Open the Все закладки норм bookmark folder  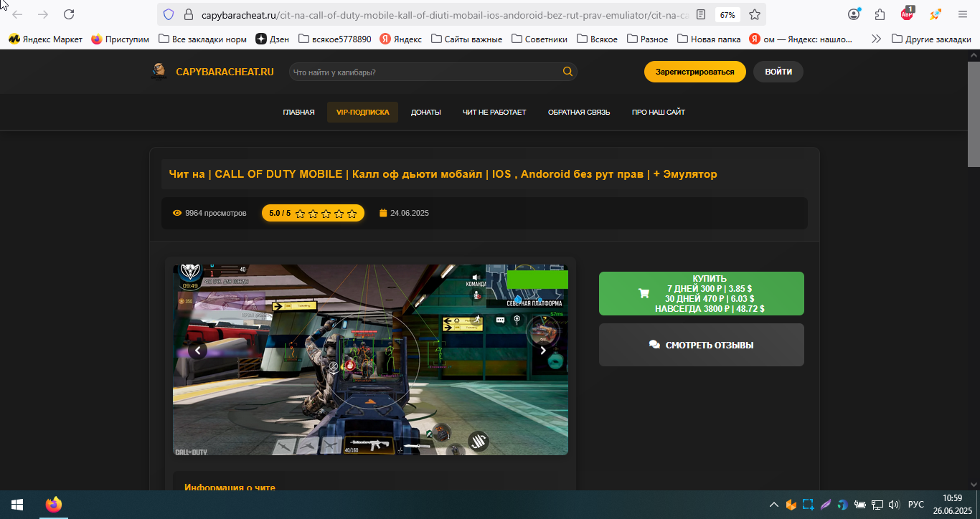coord(202,39)
